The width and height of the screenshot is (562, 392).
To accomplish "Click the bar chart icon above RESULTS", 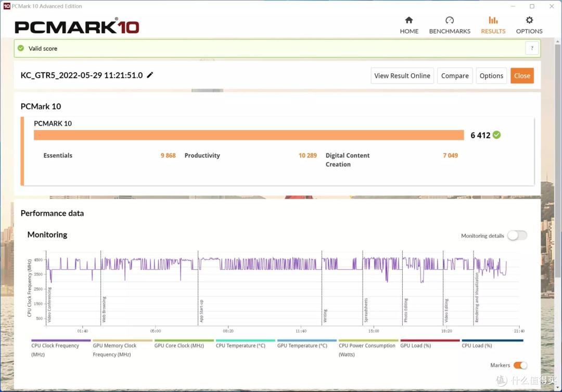I will (493, 20).
